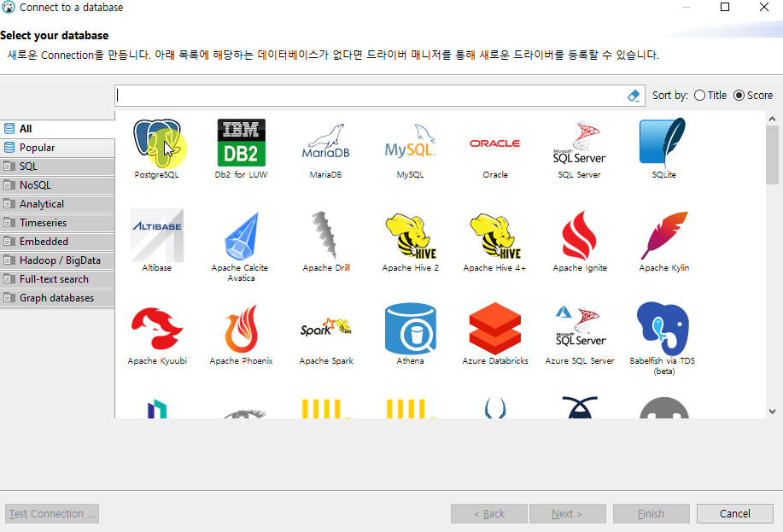Image resolution: width=783 pixels, height=532 pixels.
Task: Sort database list by Score
Action: [x=753, y=96]
